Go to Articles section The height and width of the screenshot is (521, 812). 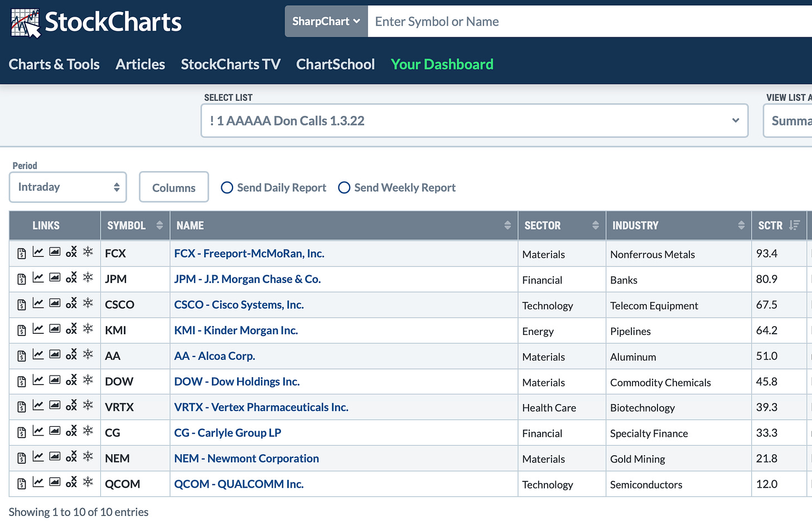coord(141,65)
